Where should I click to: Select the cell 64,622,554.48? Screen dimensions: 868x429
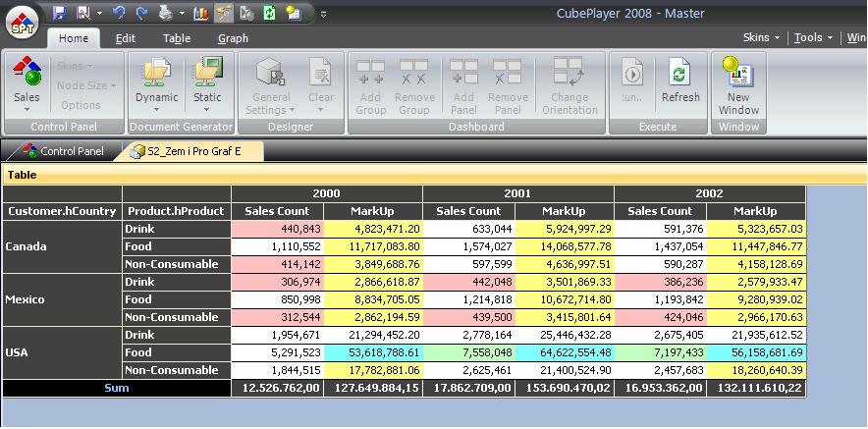pos(565,352)
